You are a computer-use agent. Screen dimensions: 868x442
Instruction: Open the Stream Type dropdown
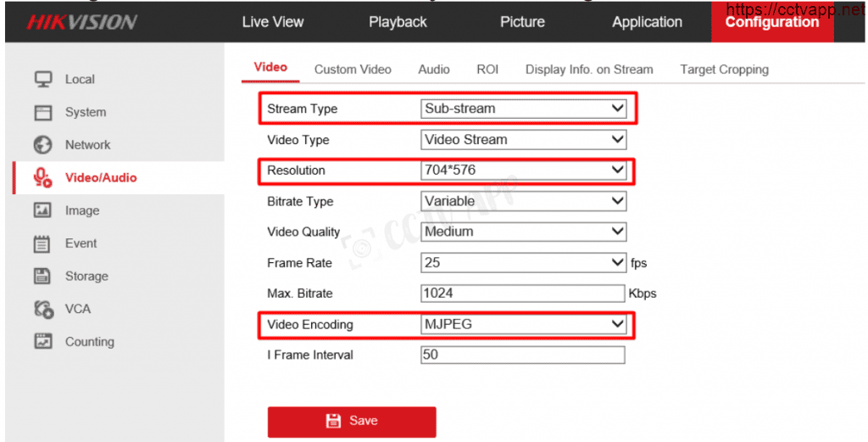tap(523, 109)
